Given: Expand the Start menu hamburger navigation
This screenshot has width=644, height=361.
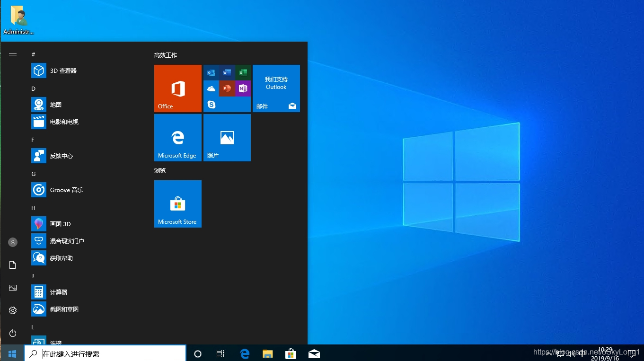Looking at the screenshot, I should [13, 55].
